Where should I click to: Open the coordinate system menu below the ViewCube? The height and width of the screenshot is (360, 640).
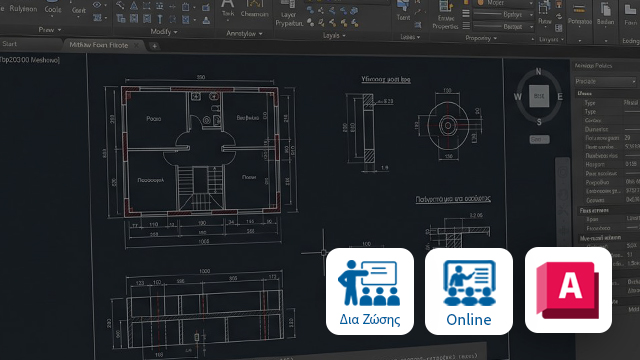click(x=539, y=139)
